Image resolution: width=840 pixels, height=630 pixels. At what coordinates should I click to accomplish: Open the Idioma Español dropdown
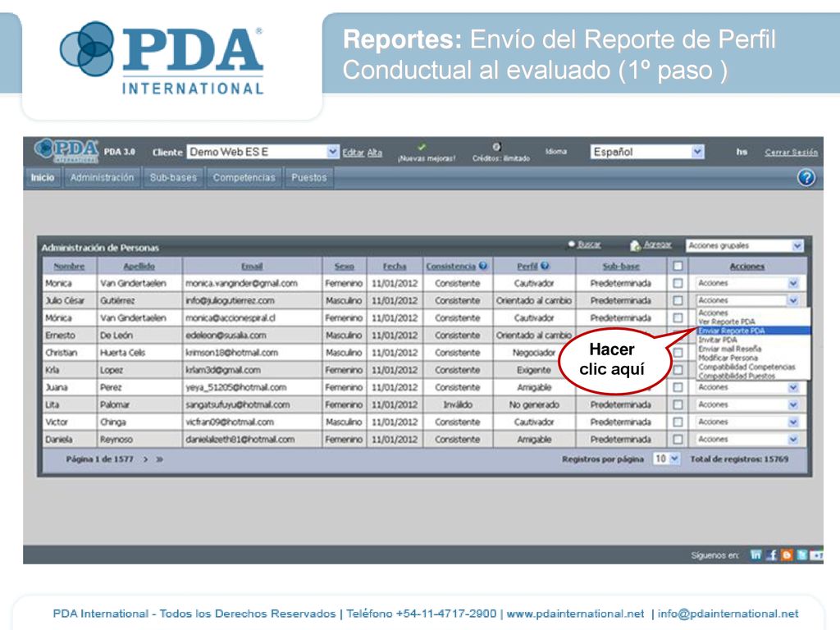647,152
